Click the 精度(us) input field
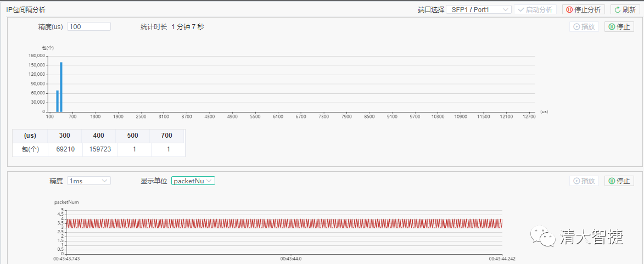 (88, 26)
